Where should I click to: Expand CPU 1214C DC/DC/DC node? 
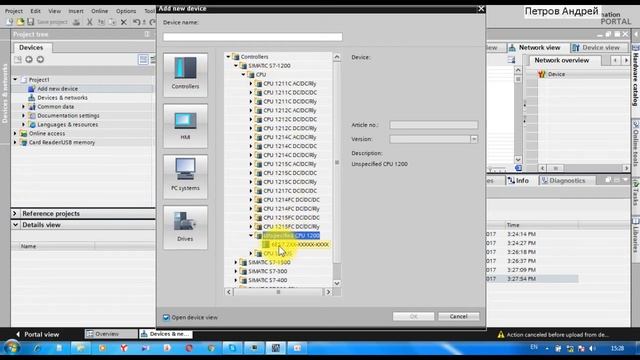point(251,146)
